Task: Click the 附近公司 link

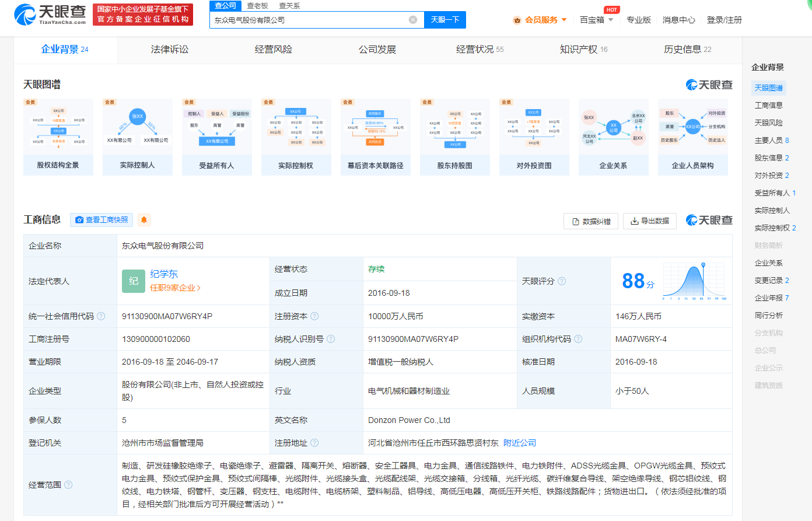Action: point(520,443)
